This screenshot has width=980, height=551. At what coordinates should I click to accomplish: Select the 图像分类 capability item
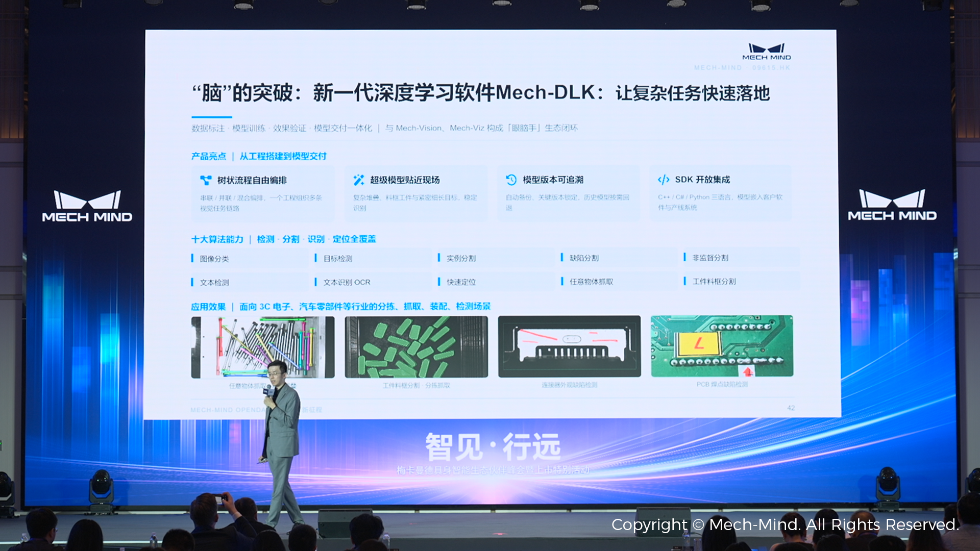coord(250,259)
